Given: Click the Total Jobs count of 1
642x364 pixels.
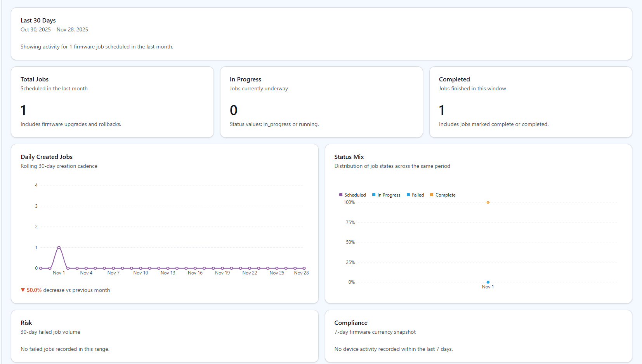Looking at the screenshot, I should (24, 110).
